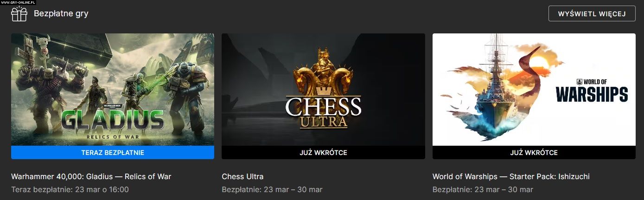Click the GLADIUS Relics of War logo
The image size is (644, 200).
pos(112,123)
